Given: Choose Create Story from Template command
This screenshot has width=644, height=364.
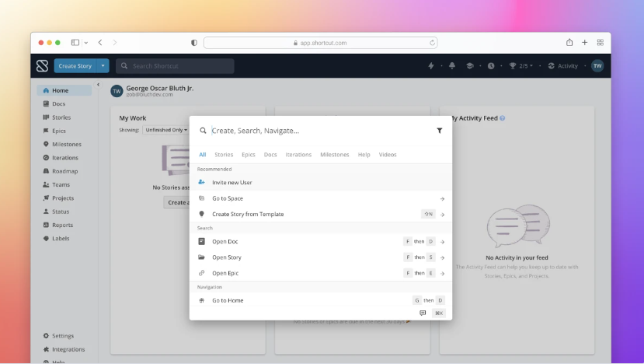Looking at the screenshot, I should [x=321, y=214].
